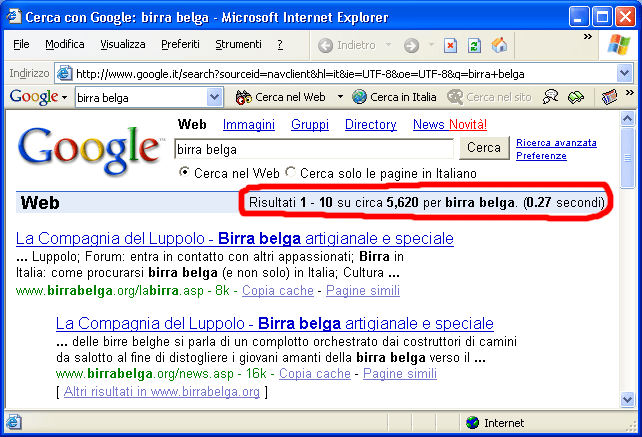Image resolution: width=642 pixels, height=437 pixels.
Task: Open the Visualizza menu
Action: (x=123, y=44)
